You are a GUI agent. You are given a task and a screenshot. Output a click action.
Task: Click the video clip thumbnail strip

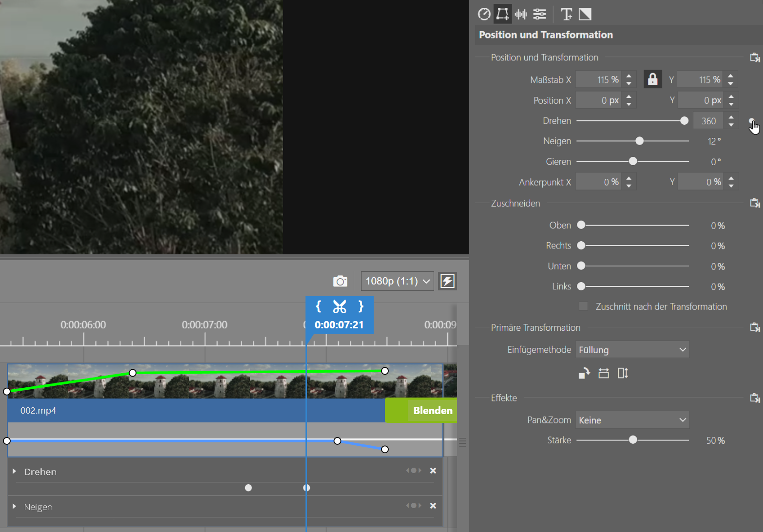225,381
